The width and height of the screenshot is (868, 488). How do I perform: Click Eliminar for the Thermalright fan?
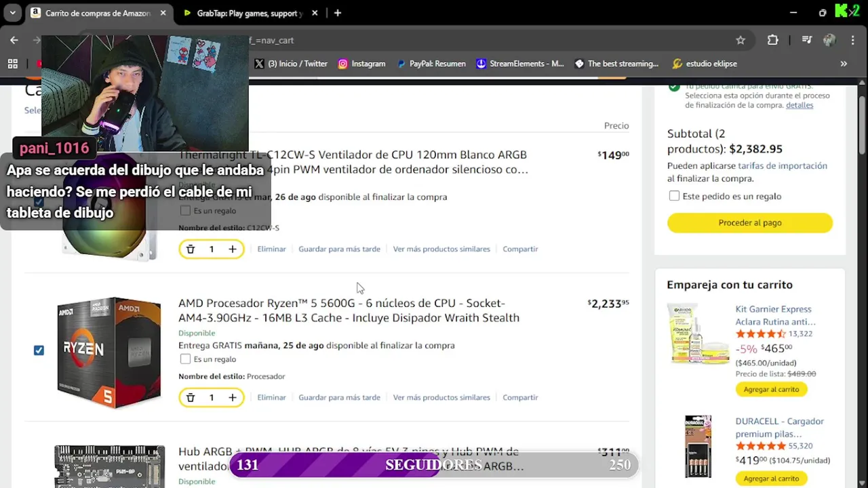point(271,249)
